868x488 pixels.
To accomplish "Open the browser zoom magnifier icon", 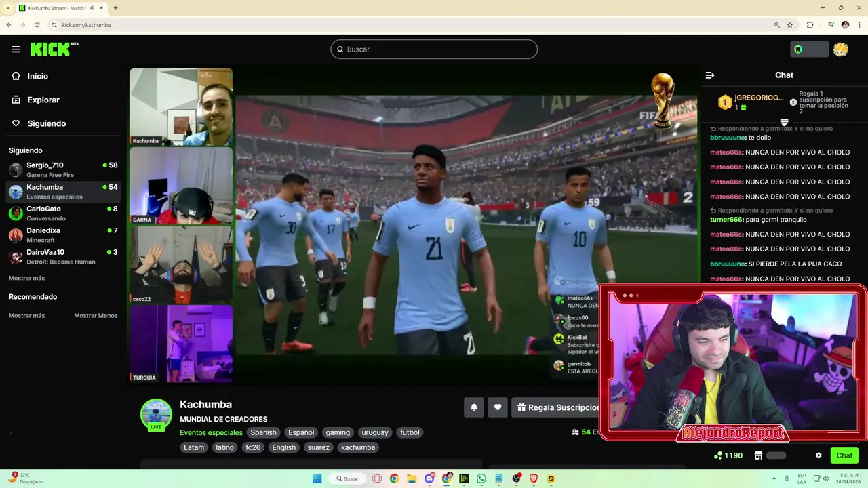I will coord(777,25).
